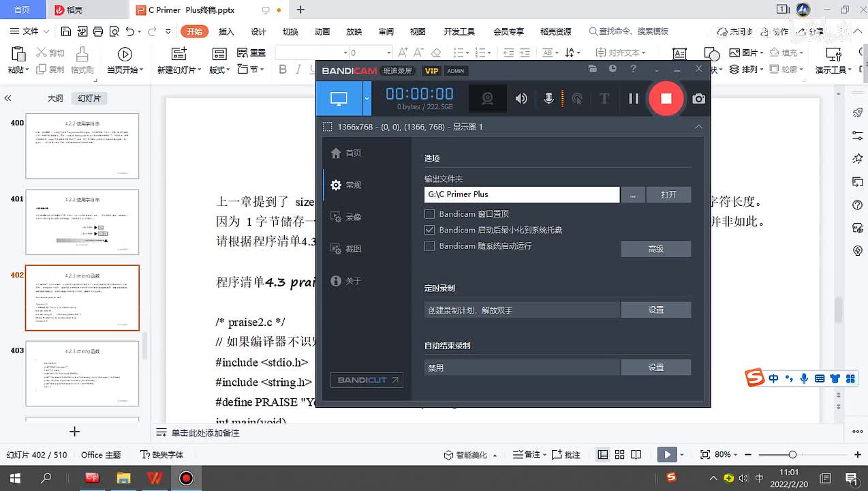Image resolution: width=868 pixels, height=491 pixels.
Task: Click the WPS undo arrow icon
Action: point(130,31)
